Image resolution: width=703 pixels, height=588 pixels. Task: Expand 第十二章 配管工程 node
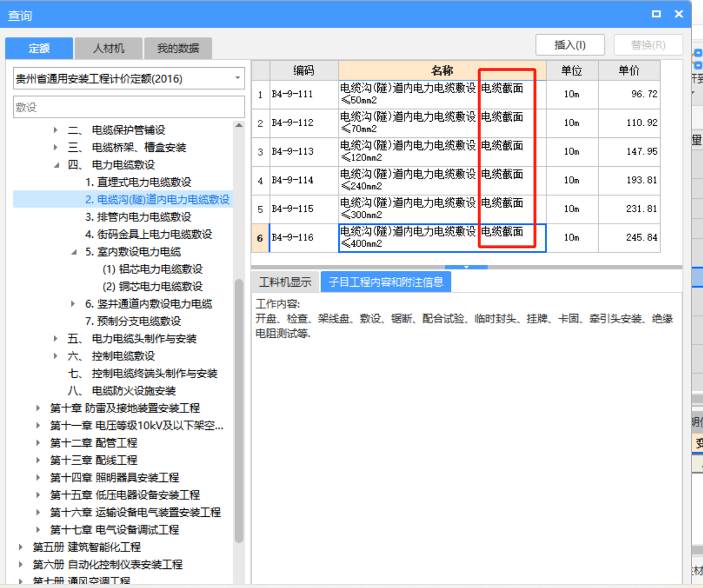point(38,443)
